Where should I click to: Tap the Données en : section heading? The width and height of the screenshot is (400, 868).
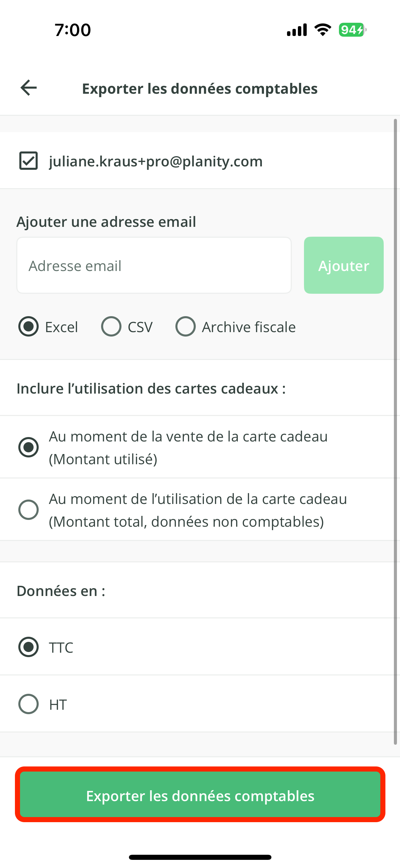[61, 591]
